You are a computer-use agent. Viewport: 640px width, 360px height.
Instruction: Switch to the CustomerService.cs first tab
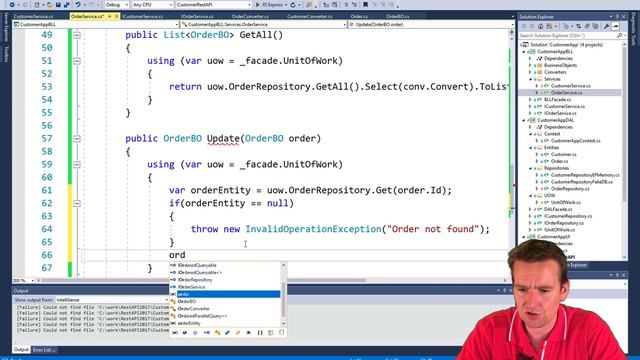coord(33,16)
